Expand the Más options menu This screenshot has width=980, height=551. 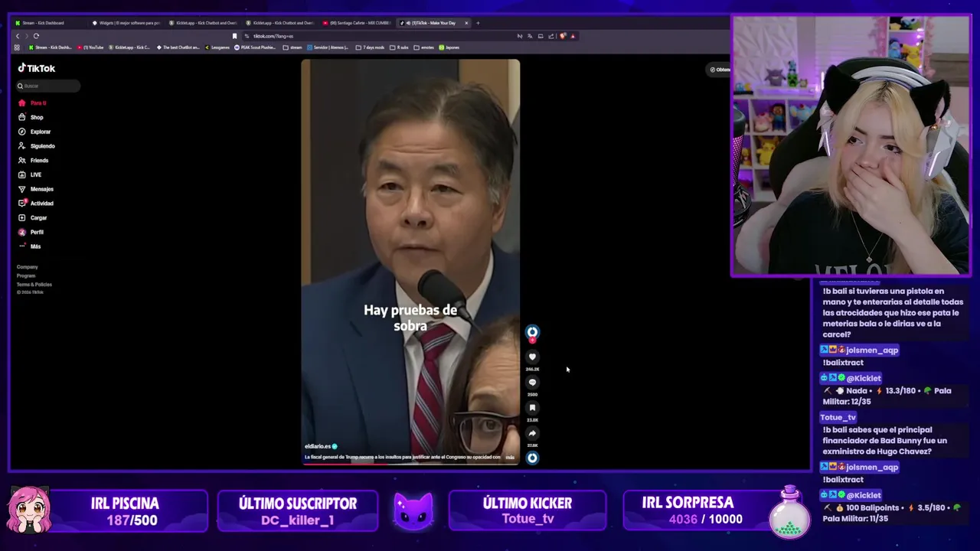click(30, 246)
